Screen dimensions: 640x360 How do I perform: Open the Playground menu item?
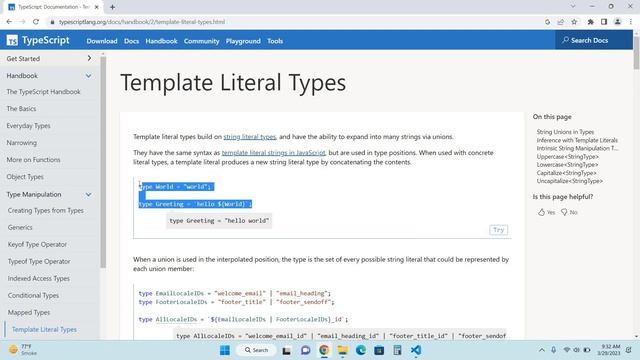pos(243,41)
